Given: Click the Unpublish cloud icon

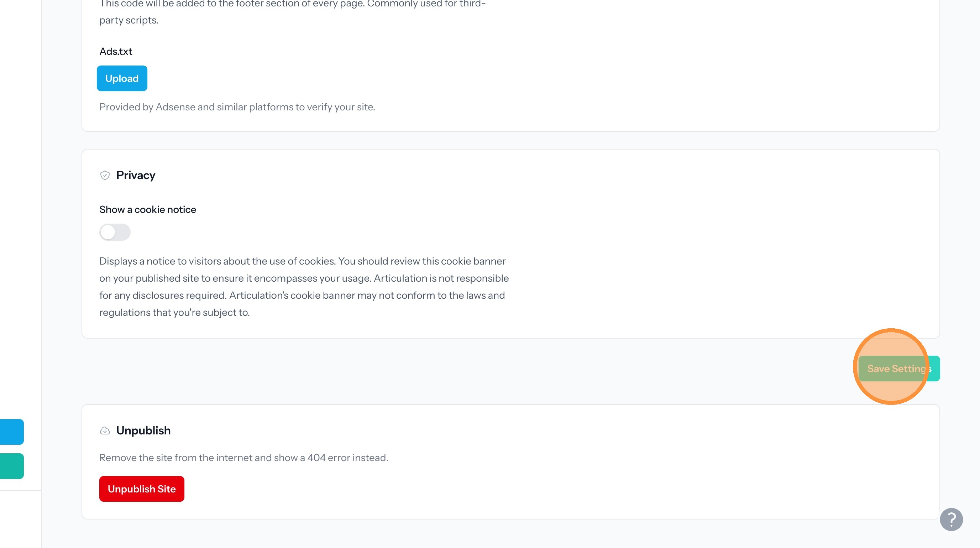Looking at the screenshot, I should pos(105,430).
